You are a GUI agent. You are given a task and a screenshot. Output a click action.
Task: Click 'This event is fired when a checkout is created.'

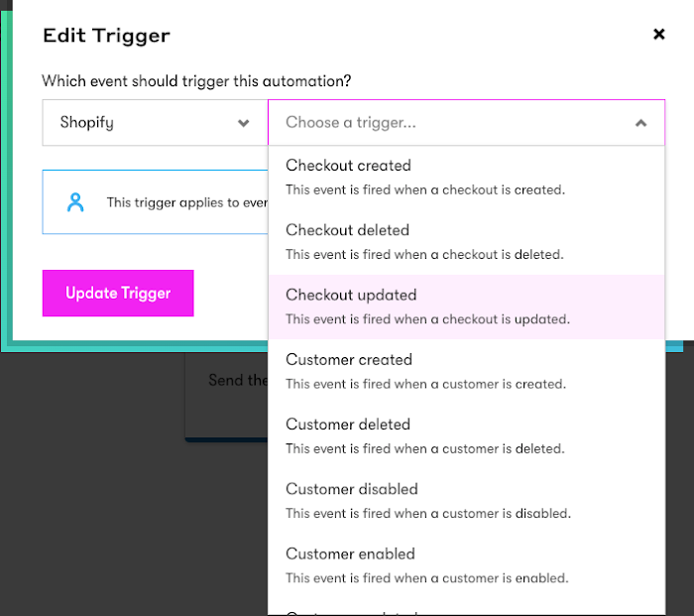(425, 190)
